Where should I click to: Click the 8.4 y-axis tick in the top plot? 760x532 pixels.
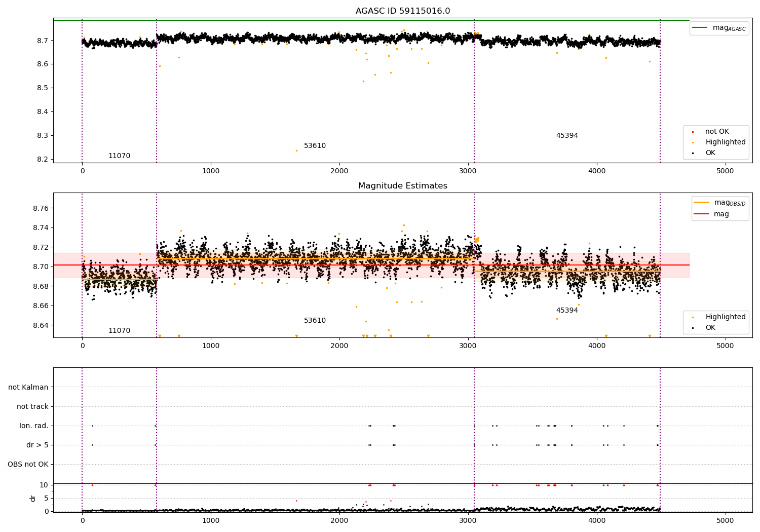point(43,111)
